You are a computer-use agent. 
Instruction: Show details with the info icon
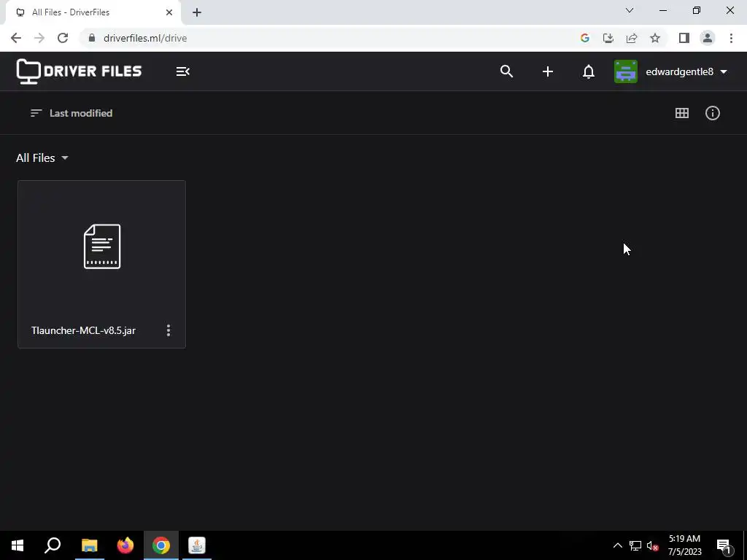click(712, 113)
